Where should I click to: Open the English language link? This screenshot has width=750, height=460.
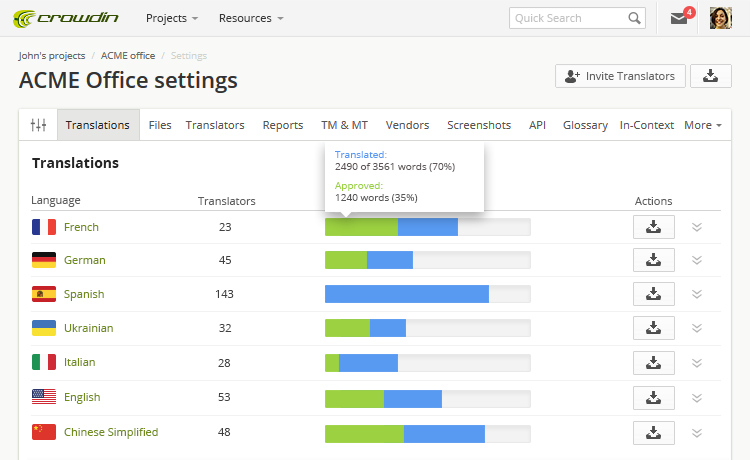82,397
